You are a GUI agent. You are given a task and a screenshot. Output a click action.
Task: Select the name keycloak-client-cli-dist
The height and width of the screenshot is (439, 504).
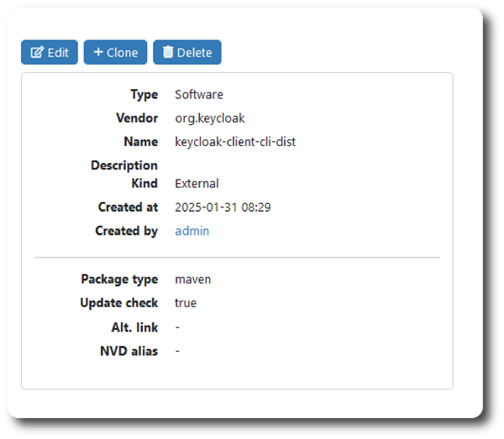pyautogui.click(x=235, y=142)
